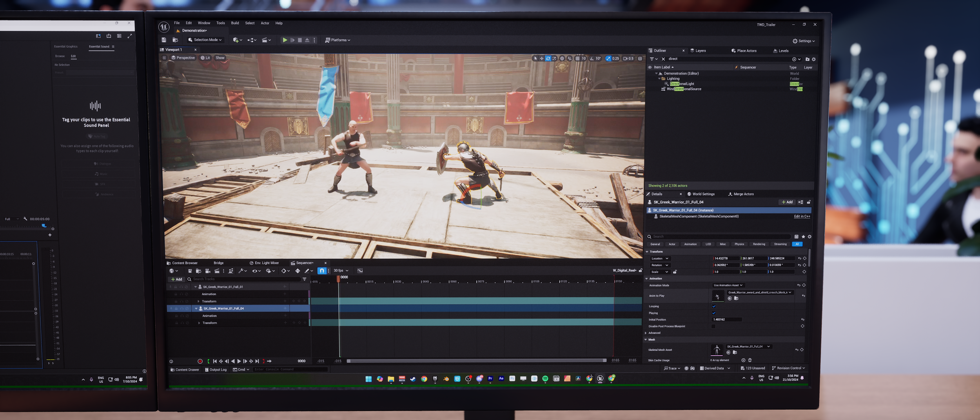This screenshot has width=980, height=420.
Task: Open the Browse content icon in main toolbar
Action: pyautogui.click(x=175, y=40)
